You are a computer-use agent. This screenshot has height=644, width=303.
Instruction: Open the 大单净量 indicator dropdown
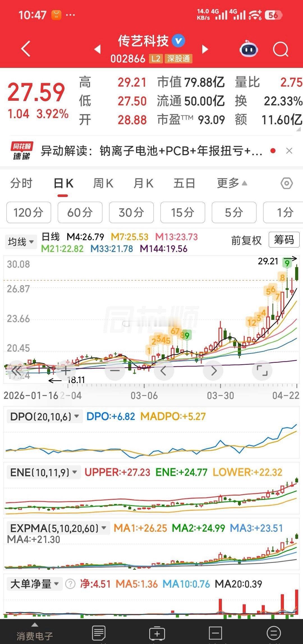[34, 584]
